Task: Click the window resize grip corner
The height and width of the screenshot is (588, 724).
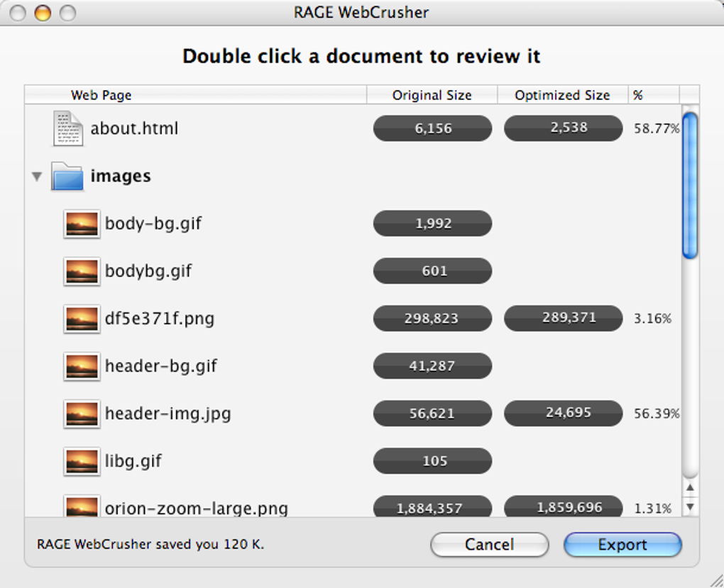Action: (717, 581)
